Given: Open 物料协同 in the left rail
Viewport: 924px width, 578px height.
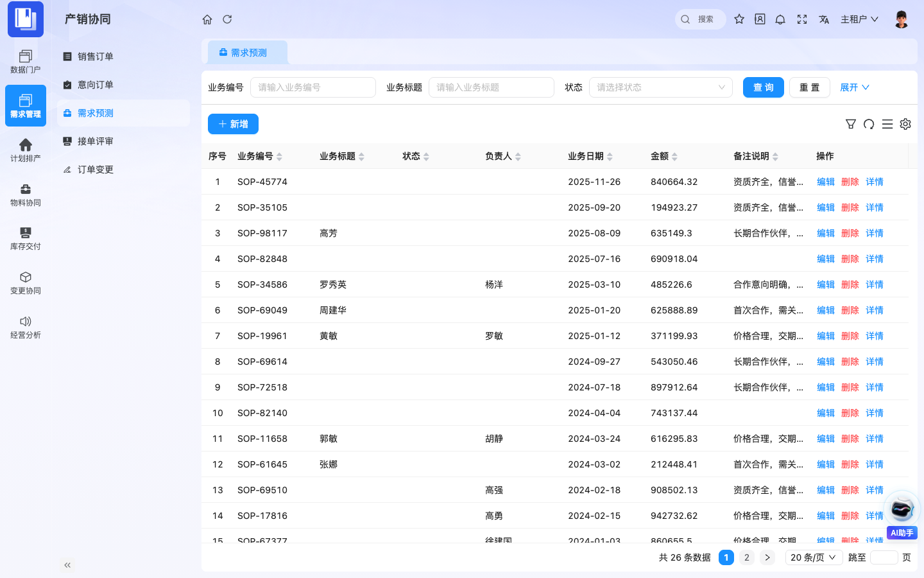Looking at the screenshot, I should pyautogui.click(x=26, y=195).
